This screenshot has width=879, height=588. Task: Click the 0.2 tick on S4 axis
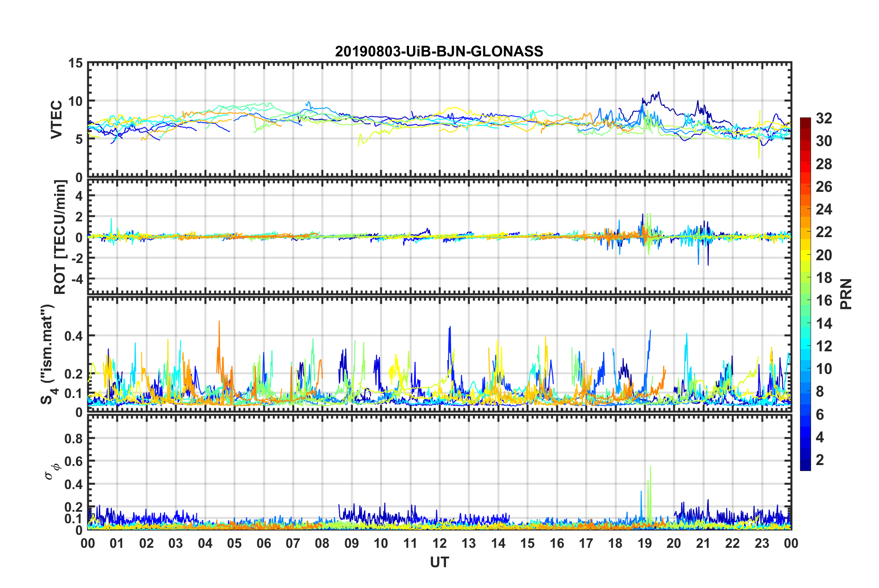73,374
